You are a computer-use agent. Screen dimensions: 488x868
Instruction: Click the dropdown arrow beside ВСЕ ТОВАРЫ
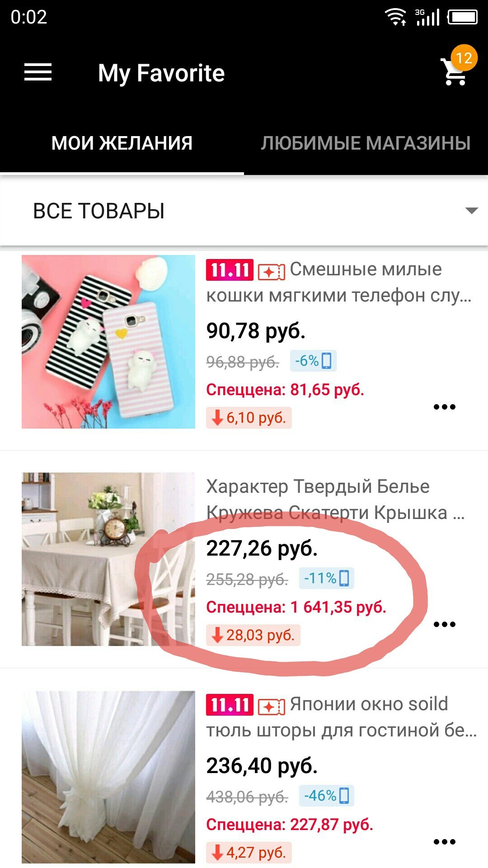click(x=471, y=211)
